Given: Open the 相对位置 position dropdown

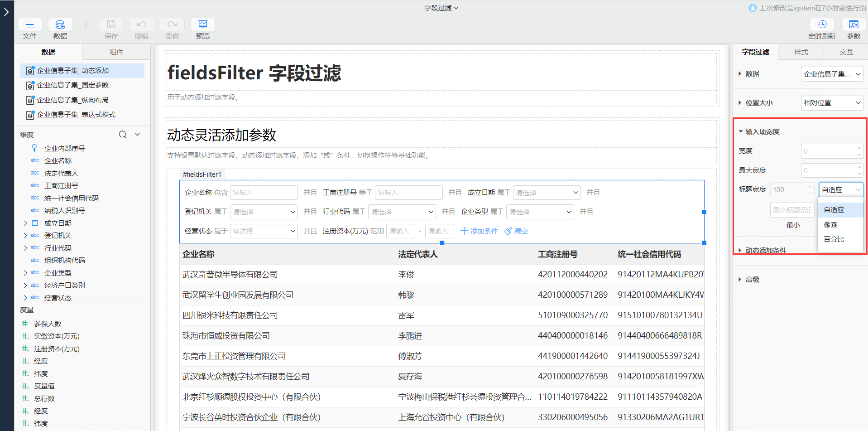Looking at the screenshot, I should (832, 103).
